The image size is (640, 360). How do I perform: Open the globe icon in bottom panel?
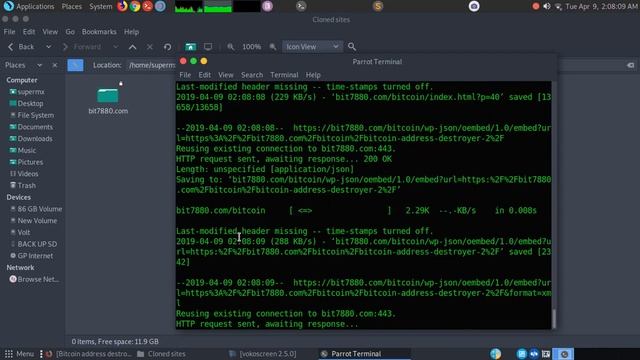496,354
